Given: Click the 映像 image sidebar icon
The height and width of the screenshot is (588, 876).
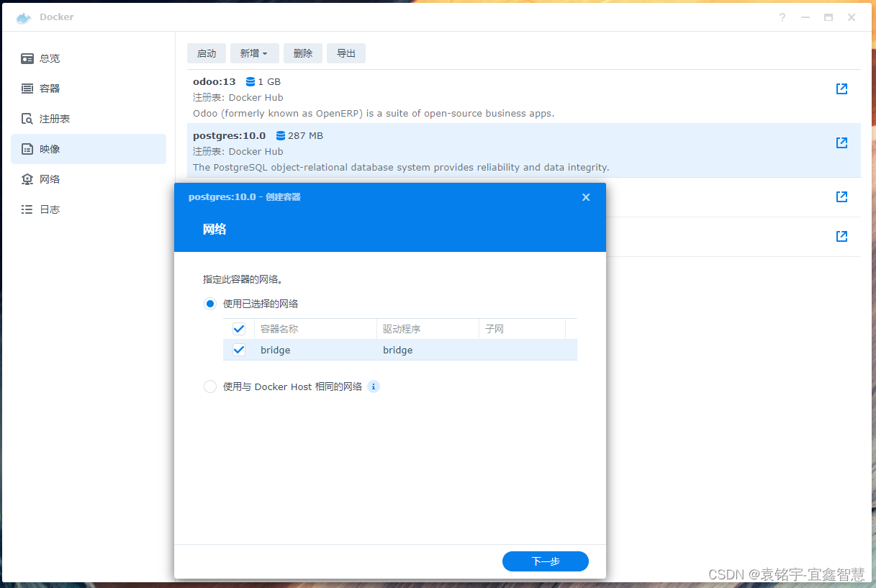Looking at the screenshot, I should pyautogui.click(x=27, y=149).
